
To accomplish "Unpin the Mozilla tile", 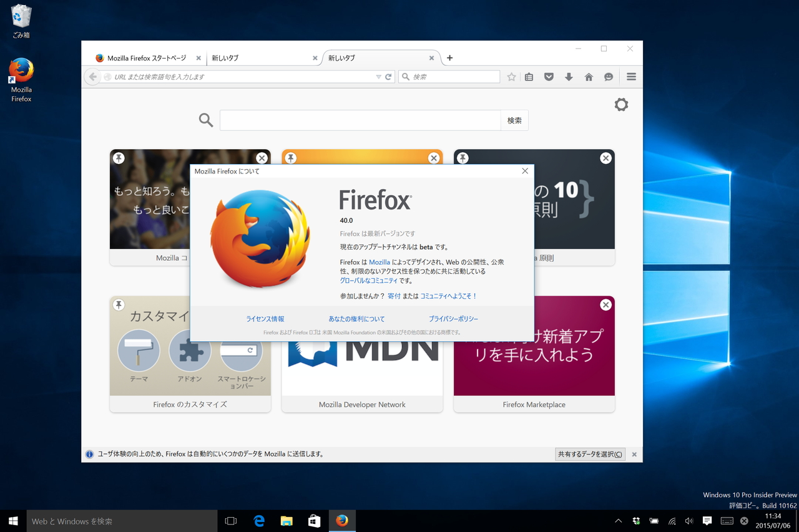I will click(x=119, y=158).
